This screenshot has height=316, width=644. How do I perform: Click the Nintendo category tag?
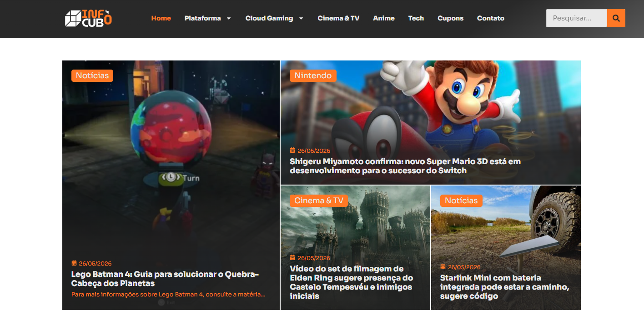point(313,75)
